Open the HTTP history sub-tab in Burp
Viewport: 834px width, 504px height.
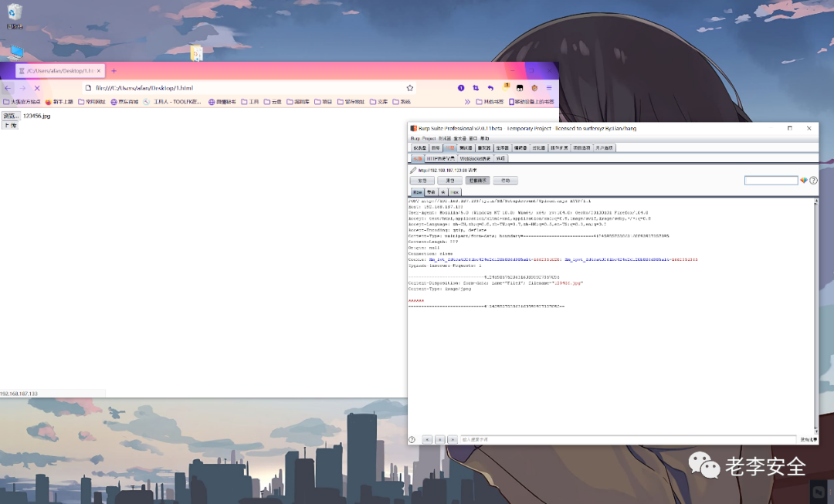pyautogui.click(x=440, y=158)
